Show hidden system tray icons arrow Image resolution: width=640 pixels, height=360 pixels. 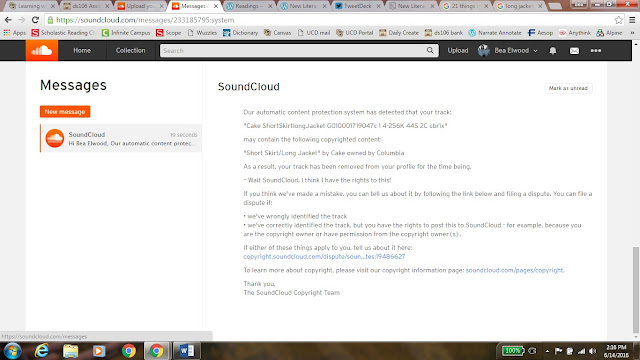[x=547, y=351]
